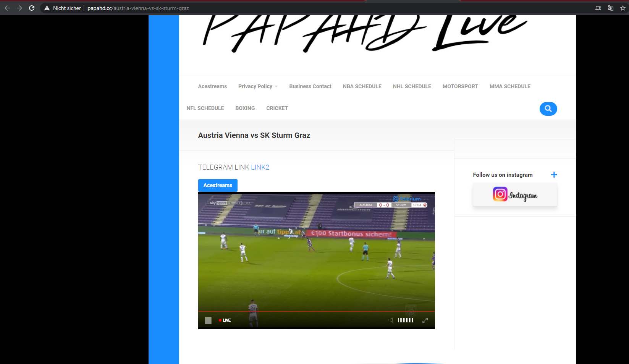Bookmark this page with the star
The image size is (629, 364).
pyautogui.click(x=623, y=8)
